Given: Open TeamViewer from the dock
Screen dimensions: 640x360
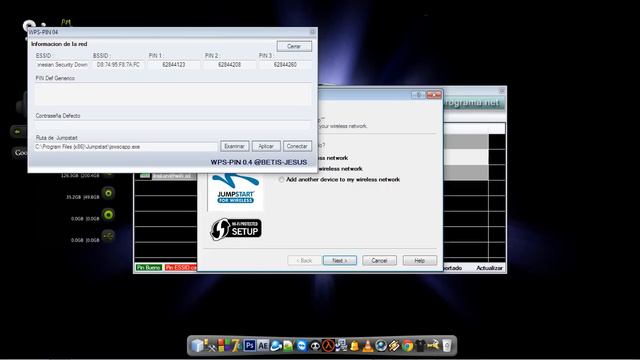Looking at the screenshot, I should click(302, 346).
